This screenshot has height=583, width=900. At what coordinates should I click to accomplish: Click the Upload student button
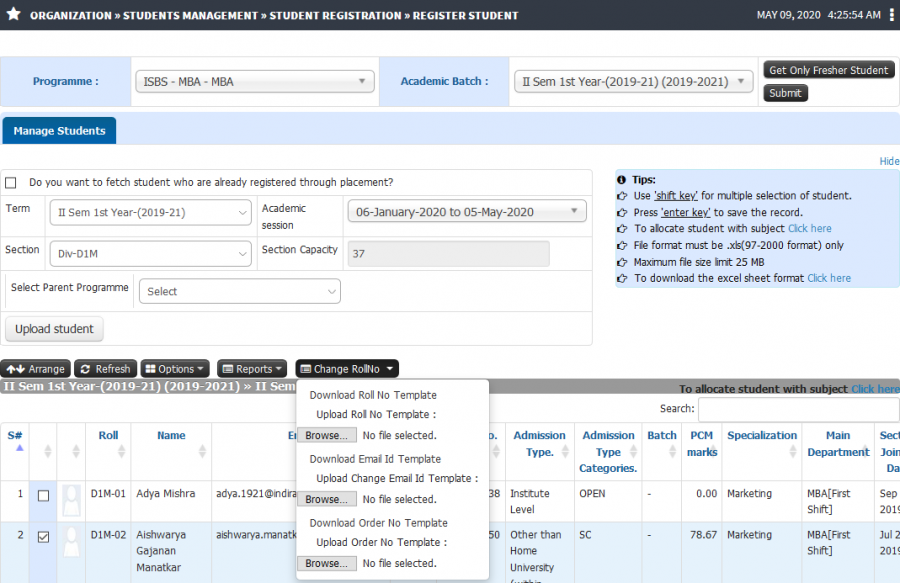(x=55, y=329)
